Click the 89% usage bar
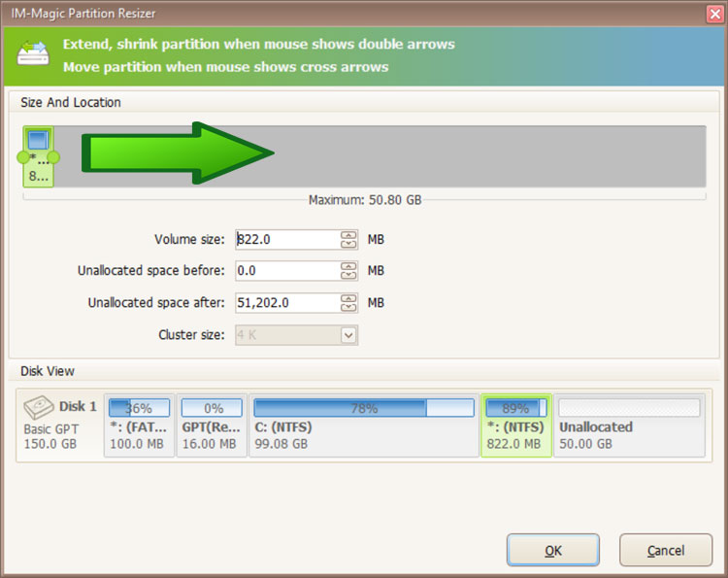 [x=515, y=408]
